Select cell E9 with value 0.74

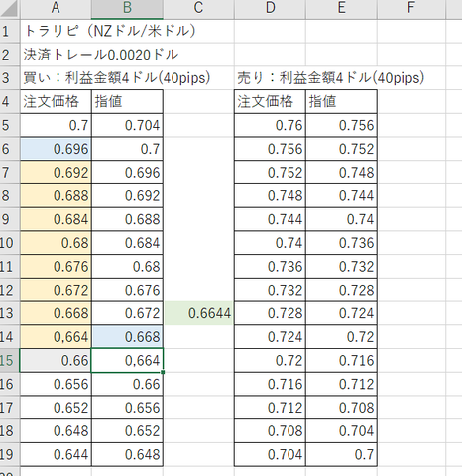point(341,219)
